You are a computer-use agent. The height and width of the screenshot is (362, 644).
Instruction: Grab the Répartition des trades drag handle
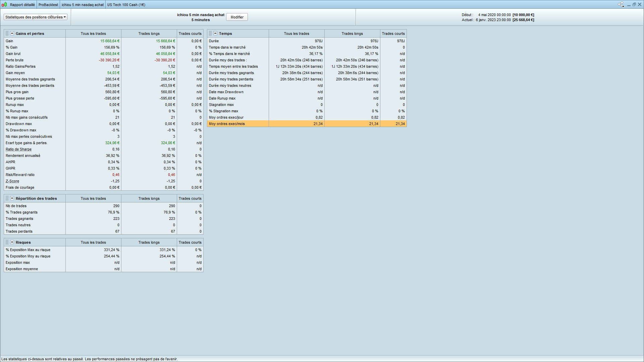coord(7,198)
